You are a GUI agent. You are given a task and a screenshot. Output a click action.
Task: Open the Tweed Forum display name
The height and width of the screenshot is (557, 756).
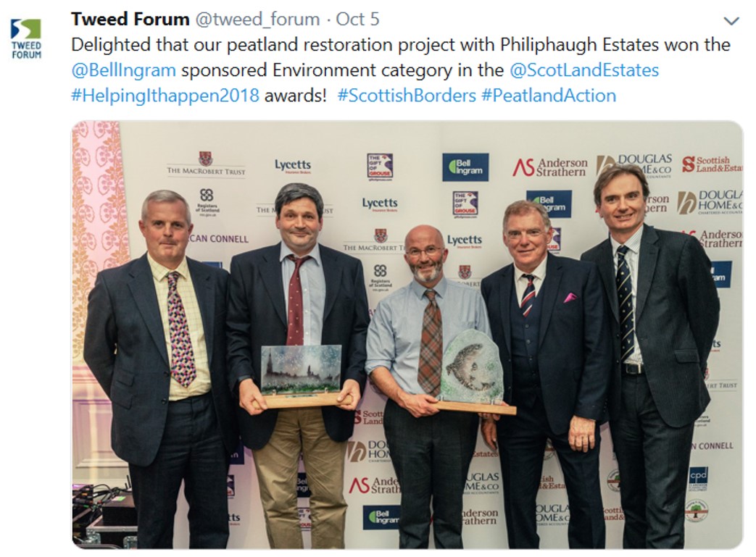point(130,20)
